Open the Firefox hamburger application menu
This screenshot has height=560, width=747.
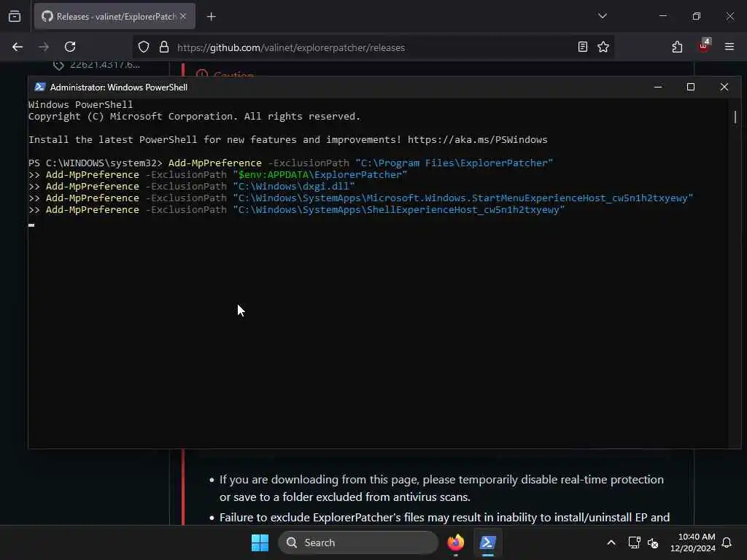(x=729, y=47)
